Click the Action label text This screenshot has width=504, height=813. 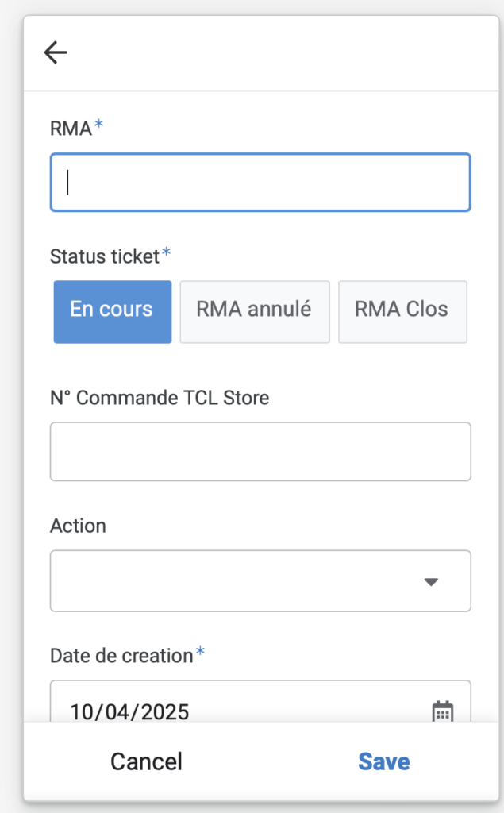[x=78, y=526]
